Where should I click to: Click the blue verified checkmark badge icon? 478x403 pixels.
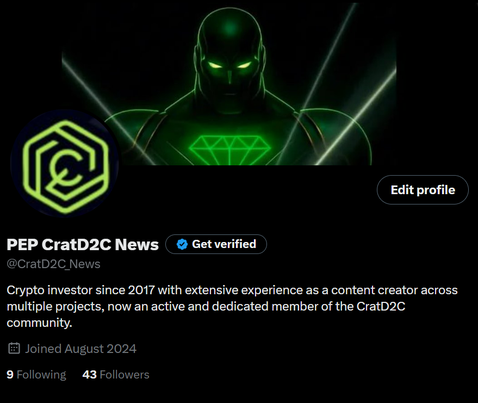(182, 244)
